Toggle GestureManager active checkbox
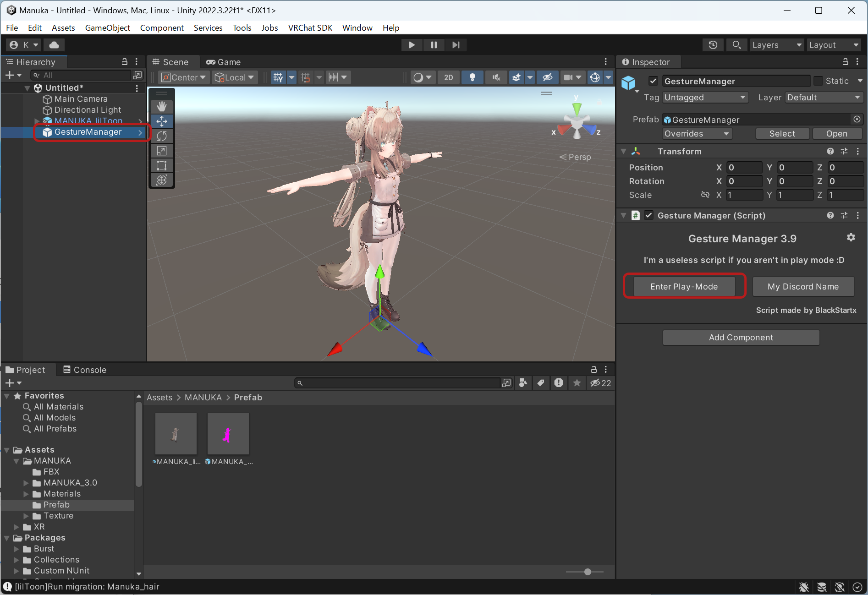This screenshot has height=595, width=868. point(654,81)
